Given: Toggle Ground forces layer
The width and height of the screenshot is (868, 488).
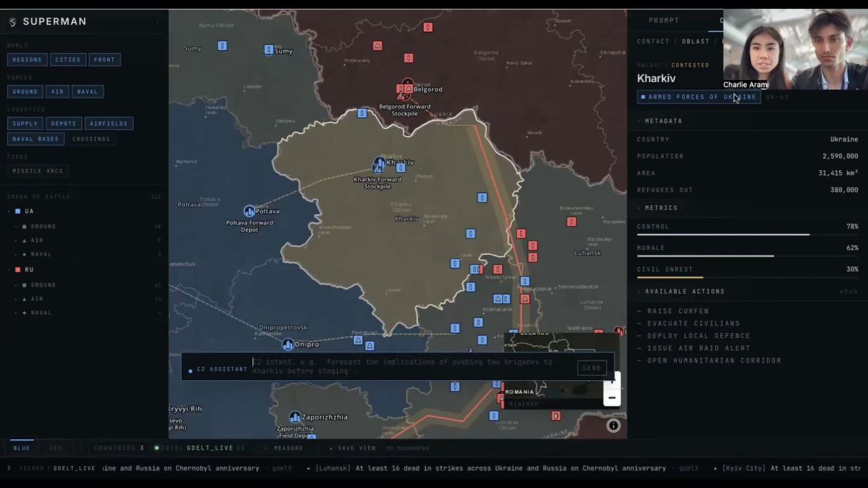Looking at the screenshot, I should point(25,91).
